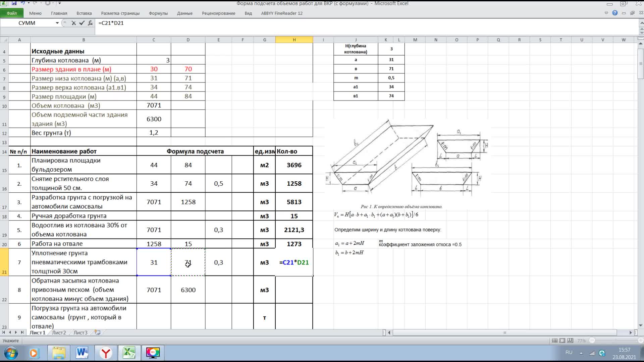Viewport: 644px width, 362px height.
Task: Click vertical scrollbar down arrow
Action: pos(641,325)
